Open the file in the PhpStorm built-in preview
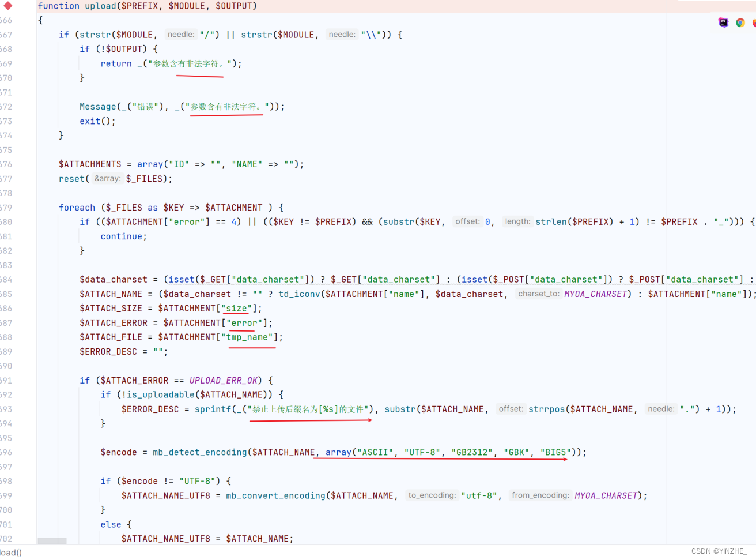This screenshot has height=560, width=756. (x=724, y=22)
